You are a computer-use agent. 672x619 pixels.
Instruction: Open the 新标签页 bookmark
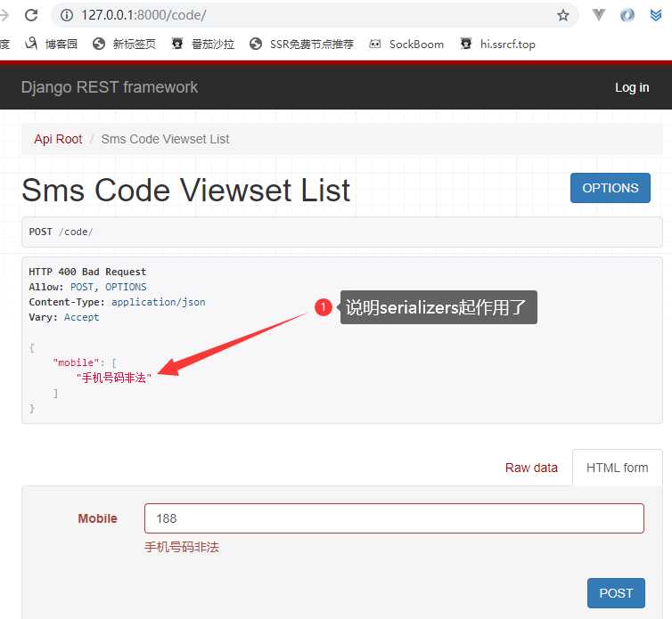(124, 44)
